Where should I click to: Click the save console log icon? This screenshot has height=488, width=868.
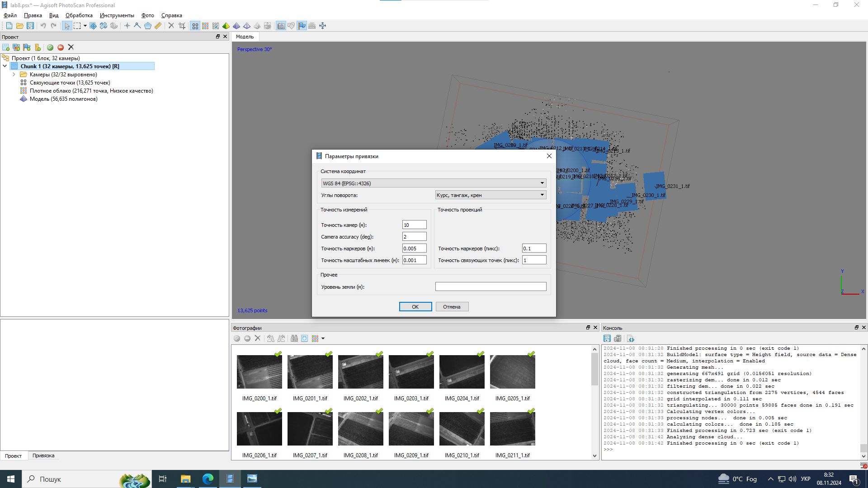pyautogui.click(x=607, y=338)
